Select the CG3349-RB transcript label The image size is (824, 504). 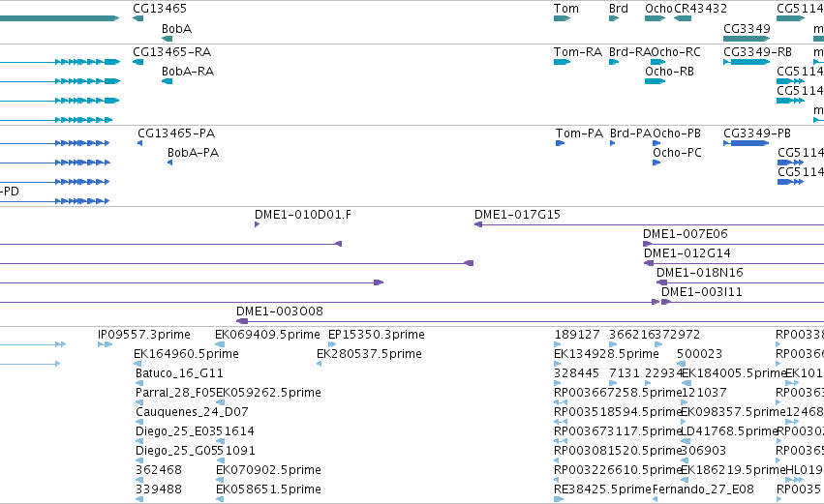pos(758,52)
